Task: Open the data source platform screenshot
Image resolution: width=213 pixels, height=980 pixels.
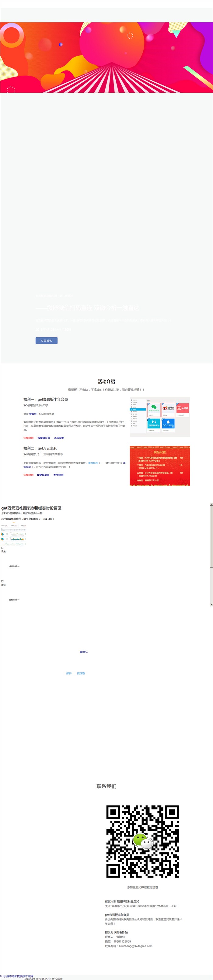Action: coord(160,417)
